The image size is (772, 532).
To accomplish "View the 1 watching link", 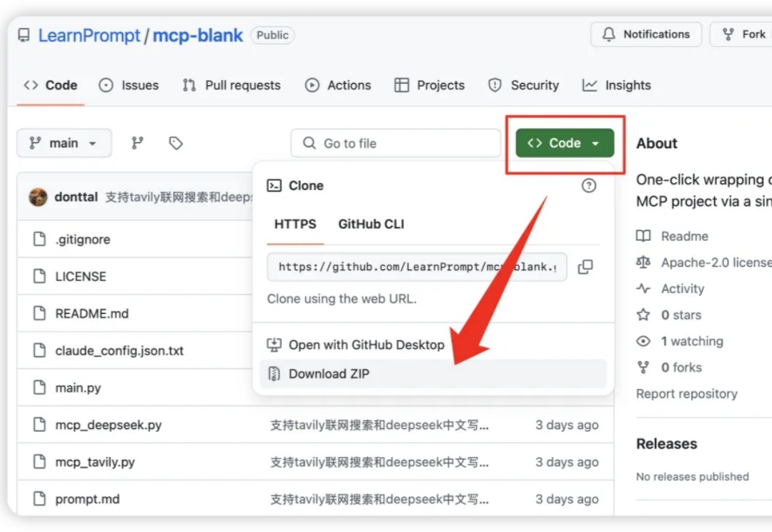I will (x=692, y=341).
